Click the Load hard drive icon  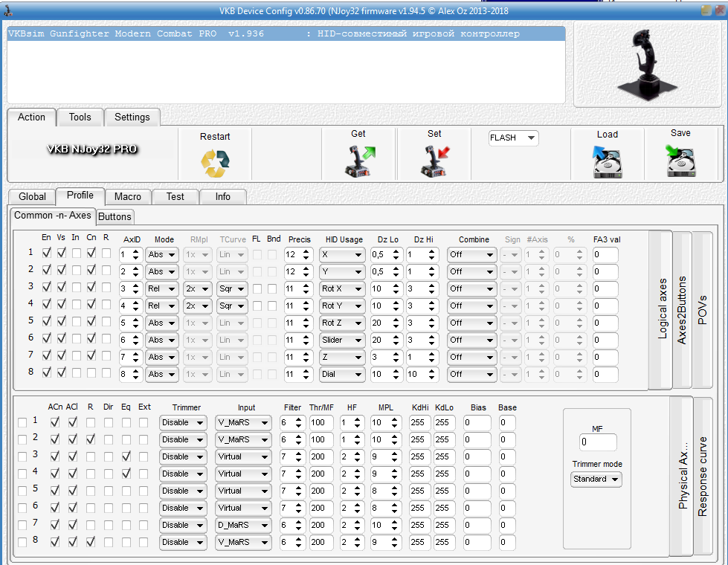(607, 161)
